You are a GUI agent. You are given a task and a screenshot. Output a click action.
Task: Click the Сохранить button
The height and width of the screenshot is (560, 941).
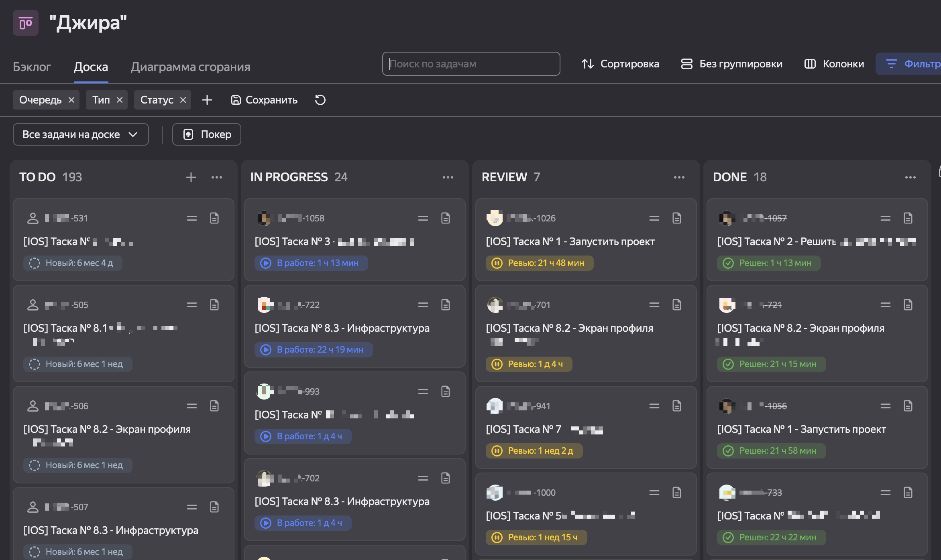coord(264,100)
